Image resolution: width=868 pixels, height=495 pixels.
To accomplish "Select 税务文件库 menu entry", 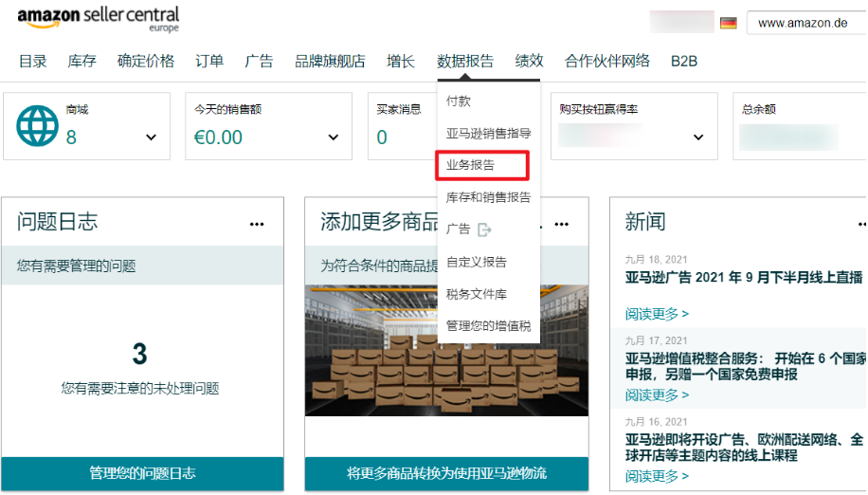I will [x=476, y=294].
